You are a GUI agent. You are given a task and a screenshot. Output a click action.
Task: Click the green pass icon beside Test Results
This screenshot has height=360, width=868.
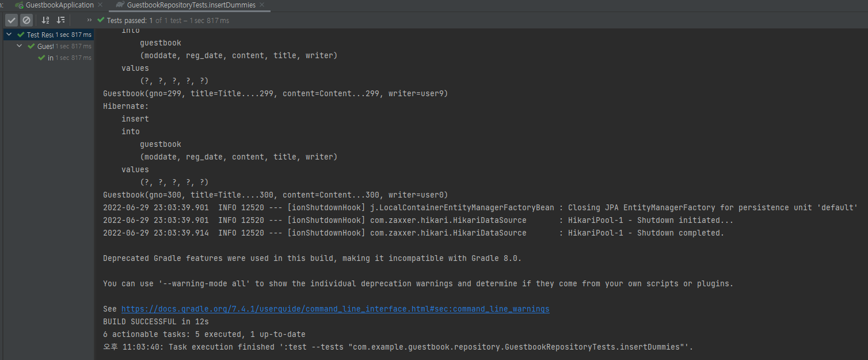point(21,35)
